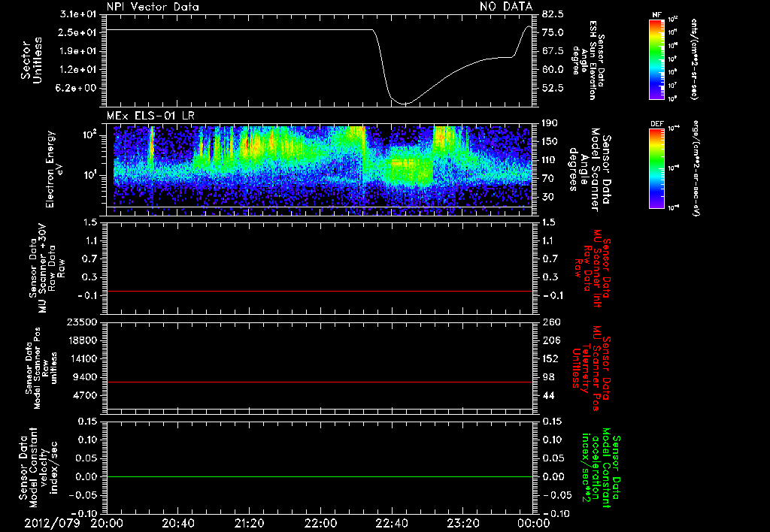This screenshot has height=532, width=770.
Task: Click the 70 scanner angle tick
Action: tap(548, 179)
